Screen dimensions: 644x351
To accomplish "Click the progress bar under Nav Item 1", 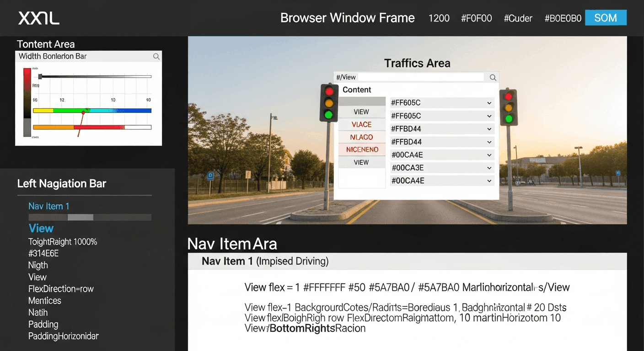I will point(90,218).
